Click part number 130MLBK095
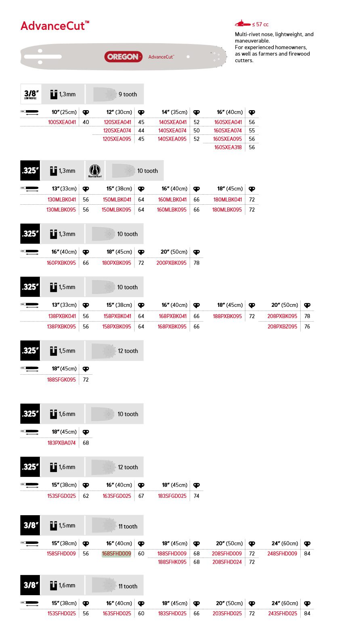This screenshot has width=343, height=644. (61, 210)
